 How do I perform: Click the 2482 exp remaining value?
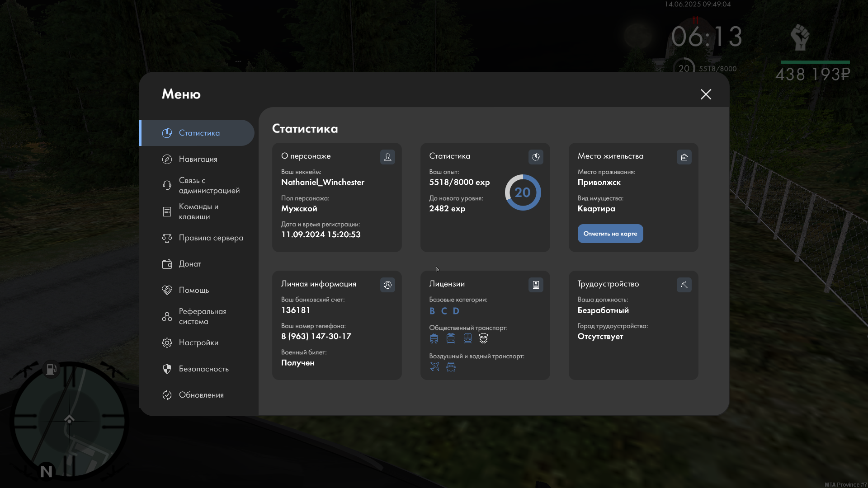coord(447,208)
